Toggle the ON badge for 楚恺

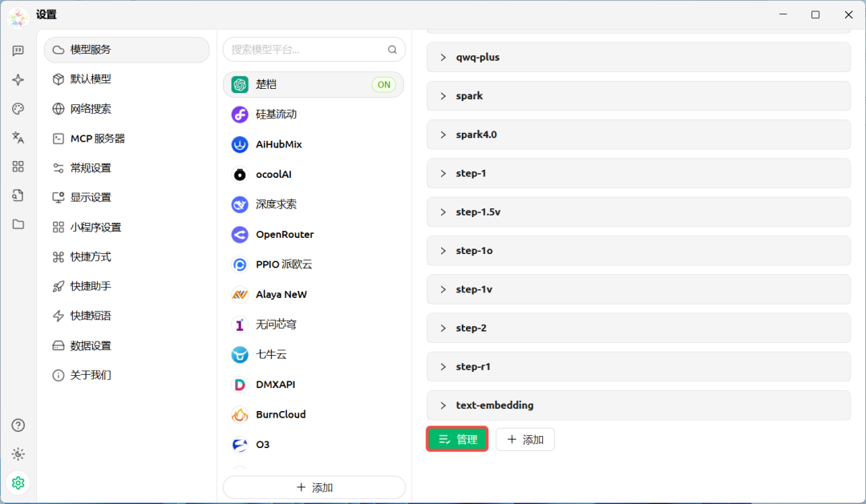[x=384, y=84]
